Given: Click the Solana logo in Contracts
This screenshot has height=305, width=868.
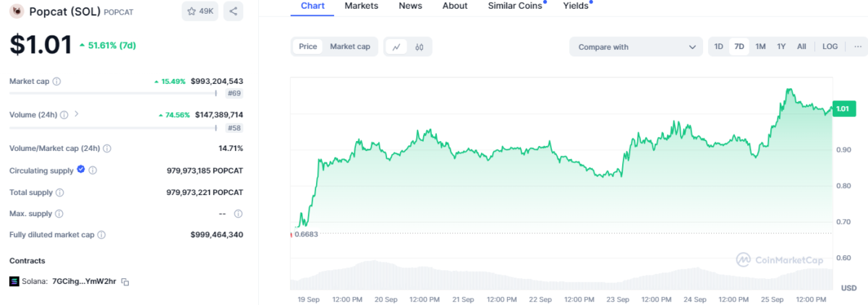Looking at the screenshot, I should (x=14, y=281).
